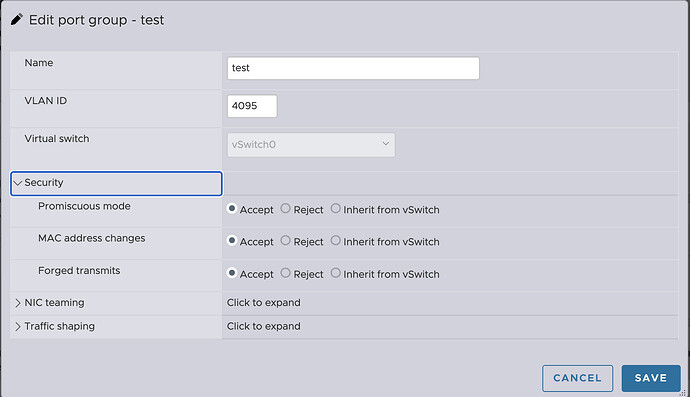Click the 'Forged transmits' label
This screenshot has width=690, height=397.
[79, 271]
